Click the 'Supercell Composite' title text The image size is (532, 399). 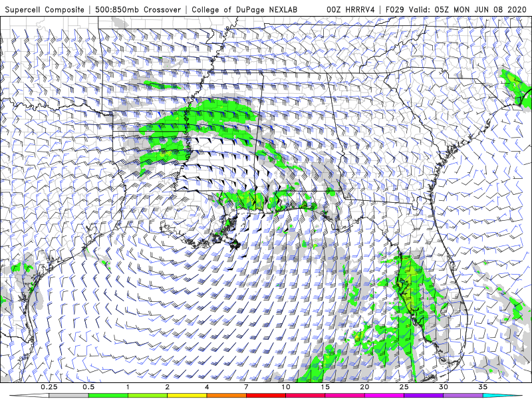click(x=45, y=9)
